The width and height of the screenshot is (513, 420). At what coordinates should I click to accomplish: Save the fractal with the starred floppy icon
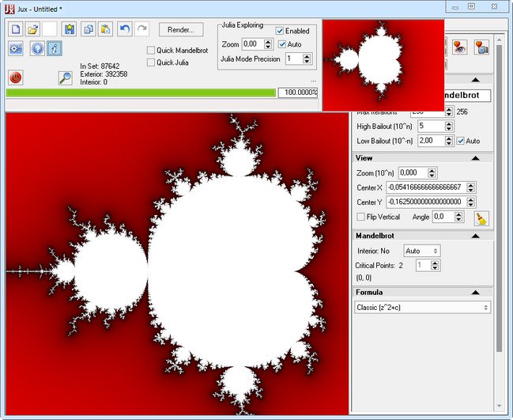point(70,29)
